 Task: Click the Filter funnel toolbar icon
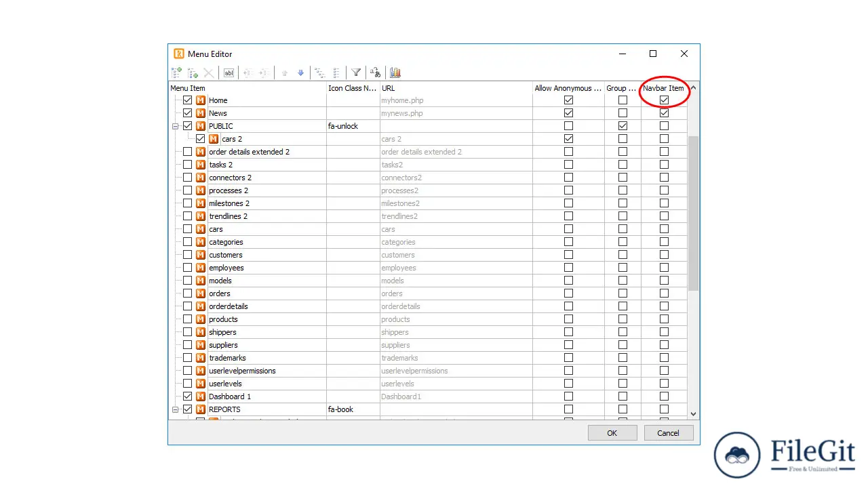click(356, 73)
